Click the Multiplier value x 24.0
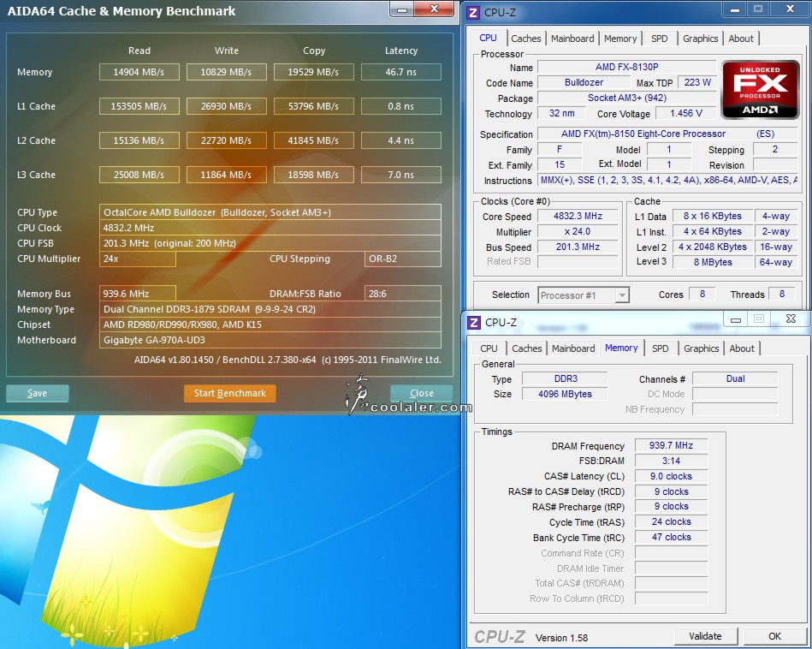This screenshot has width=812, height=649. [x=578, y=232]
